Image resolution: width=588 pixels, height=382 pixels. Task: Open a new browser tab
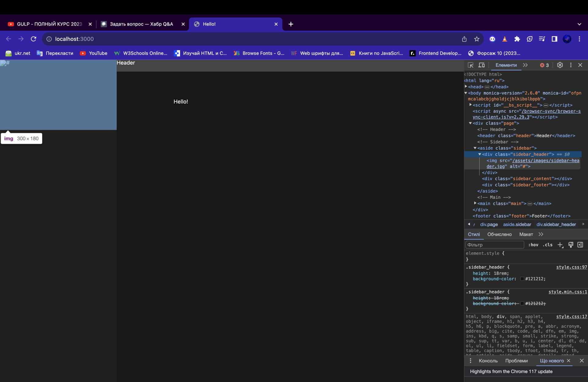click(291, 24)
